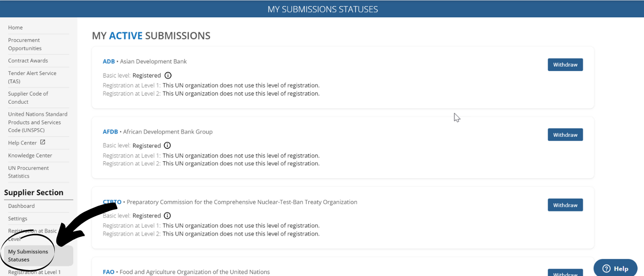This screenshot has width=644, height=276.
Task: Click external link icon next to Help Center
Action: coord(43,143)
